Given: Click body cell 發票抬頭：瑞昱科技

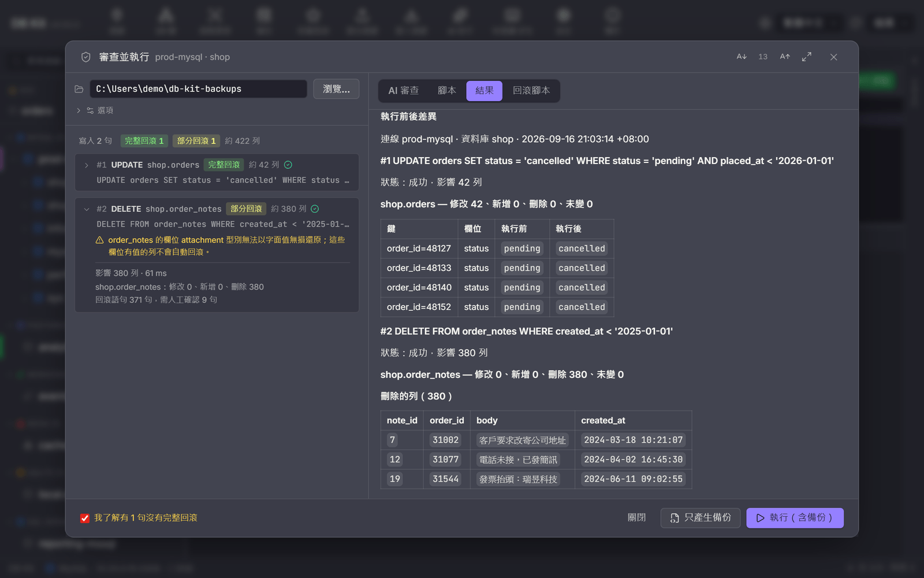Looking at the screenshot, I should (x=518, y=479).
